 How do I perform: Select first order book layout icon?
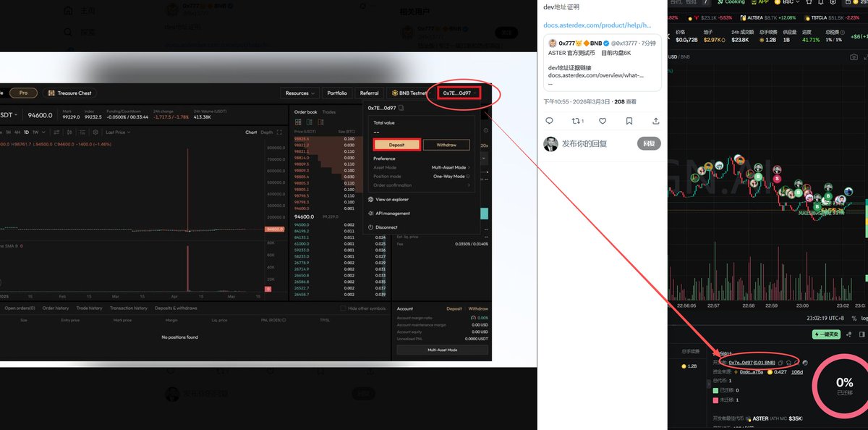298,122
